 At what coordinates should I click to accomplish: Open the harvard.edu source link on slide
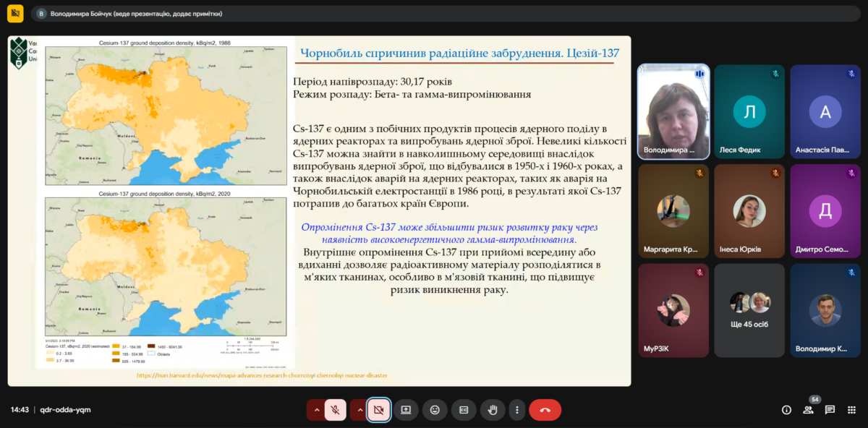point(261,375)
